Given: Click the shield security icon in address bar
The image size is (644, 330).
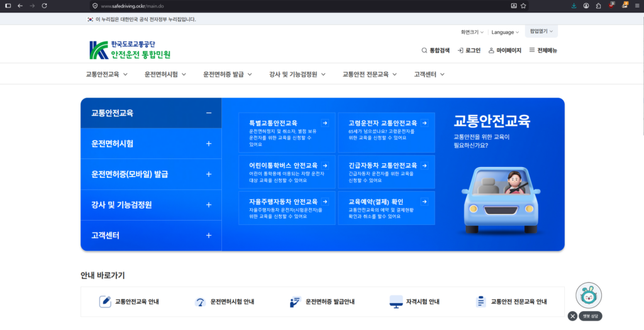Looking at the screenshot, I should click(96, 6).
